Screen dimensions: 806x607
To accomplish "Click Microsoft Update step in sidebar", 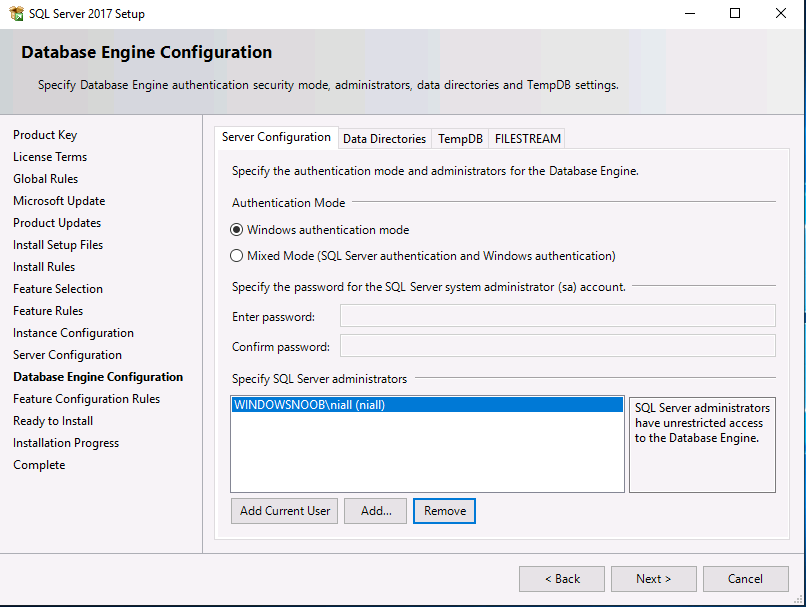I will (x=59, y=201).
